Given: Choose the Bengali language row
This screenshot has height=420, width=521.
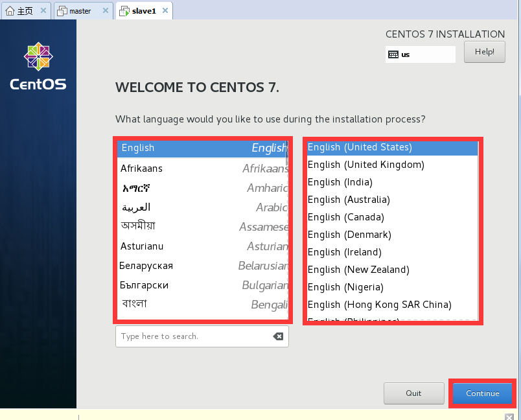Looking at the screenshot, I should click(x=202, y=305).
